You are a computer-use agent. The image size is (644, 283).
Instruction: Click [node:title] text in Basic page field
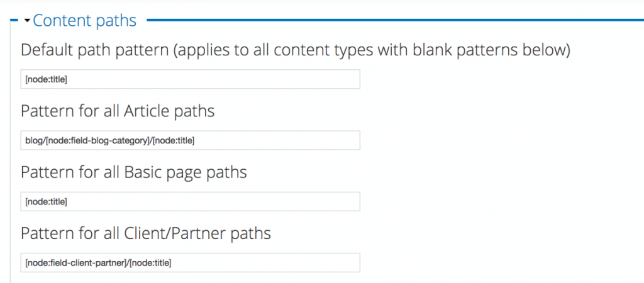coord(46,202)
